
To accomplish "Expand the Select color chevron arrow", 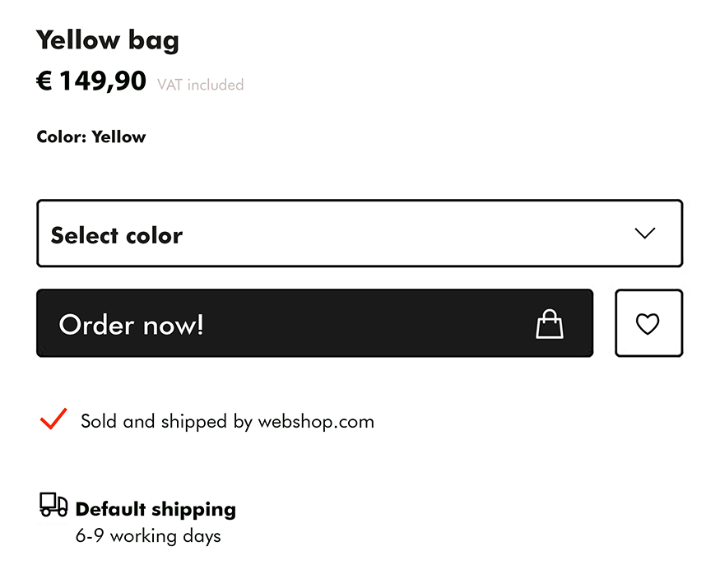I will point(645,233).
